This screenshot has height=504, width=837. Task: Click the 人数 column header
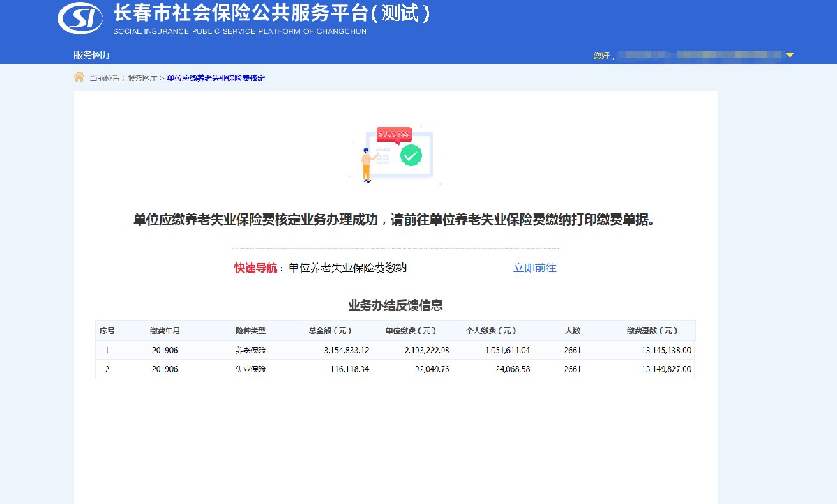[x=572, y=330]
